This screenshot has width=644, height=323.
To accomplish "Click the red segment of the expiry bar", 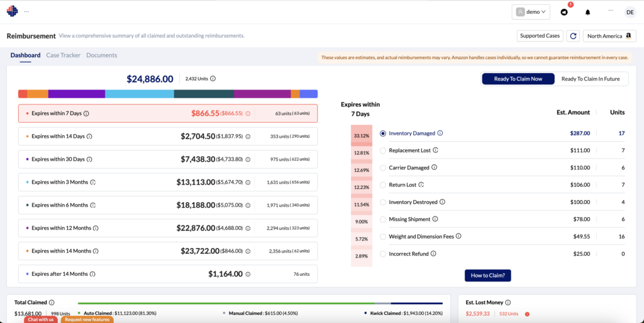I will click(23, 94).
